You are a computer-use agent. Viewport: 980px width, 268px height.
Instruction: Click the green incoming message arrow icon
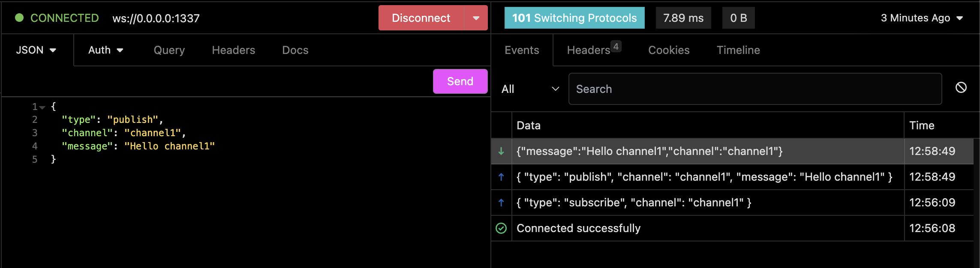click(501, 151)
